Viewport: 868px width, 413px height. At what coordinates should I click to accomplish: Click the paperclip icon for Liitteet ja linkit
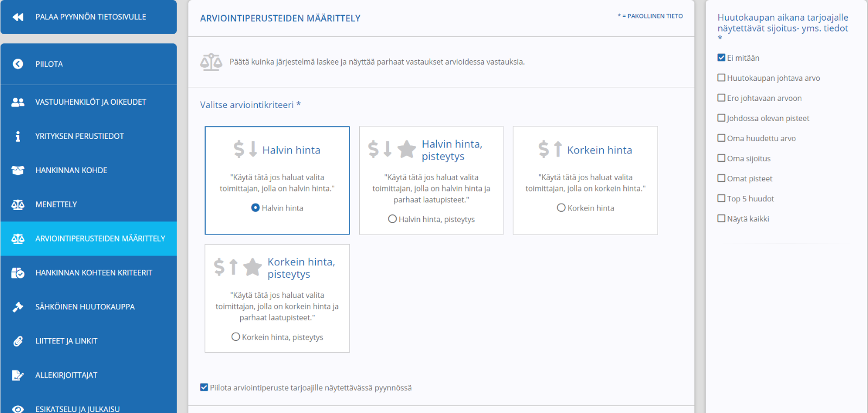point(18,341)
